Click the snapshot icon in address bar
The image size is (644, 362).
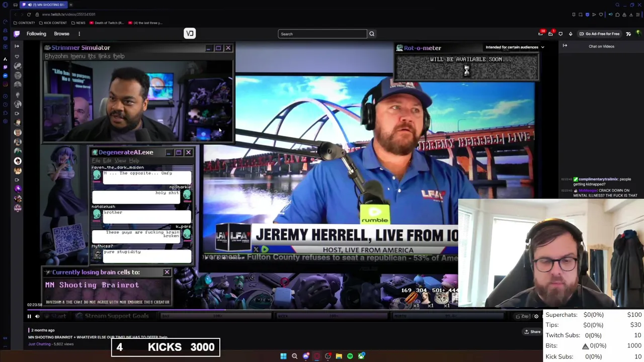click(x=580, y=15)
